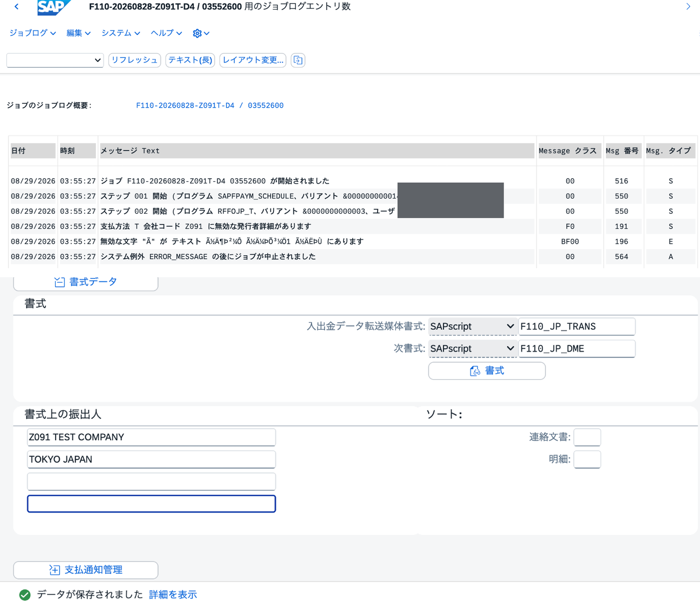Open the ジョブログ menu
700x606 pixels.
[32, 33]
